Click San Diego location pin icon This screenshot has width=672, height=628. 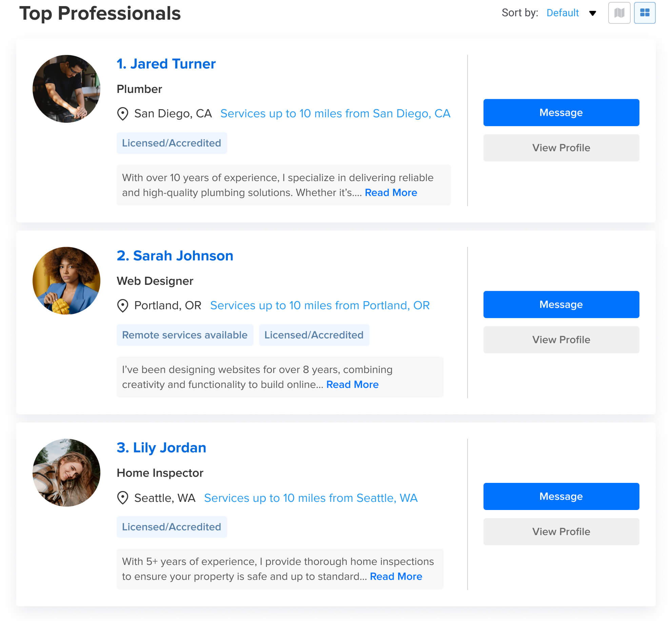point(122,114)
